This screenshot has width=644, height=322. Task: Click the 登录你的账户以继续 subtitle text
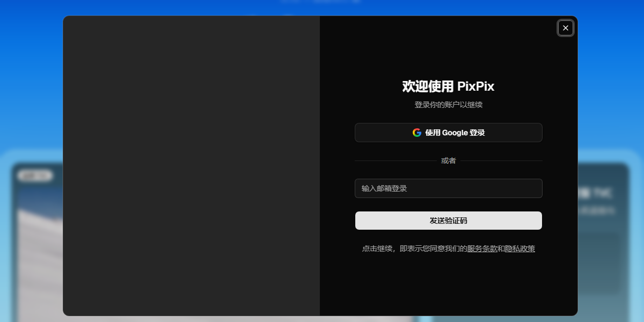click(x=448, y=105)
